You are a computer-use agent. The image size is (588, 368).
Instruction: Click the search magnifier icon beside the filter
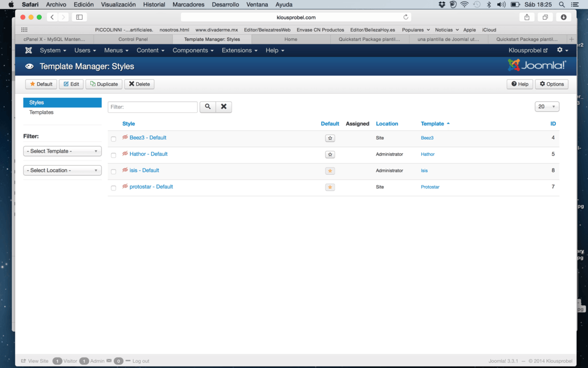207,106
